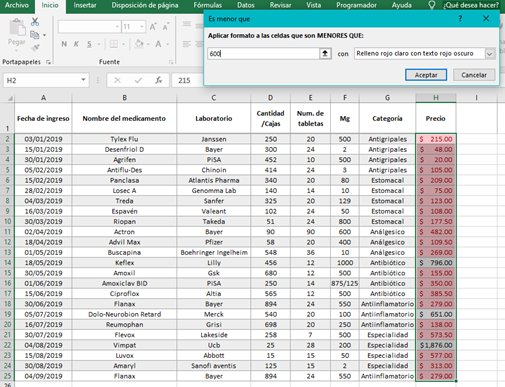Click the insert function fx icon
Screen dimensions: 505x387
coord(159,80)
